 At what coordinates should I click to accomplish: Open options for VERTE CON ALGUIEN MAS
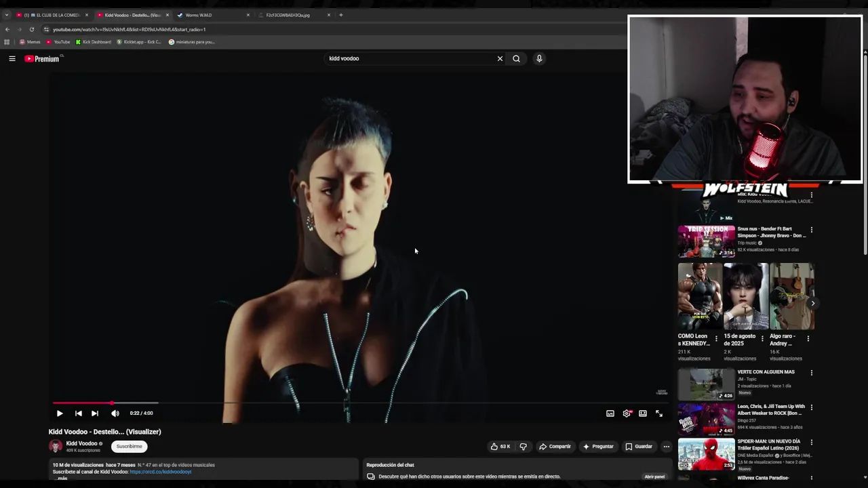pos(812,373)
